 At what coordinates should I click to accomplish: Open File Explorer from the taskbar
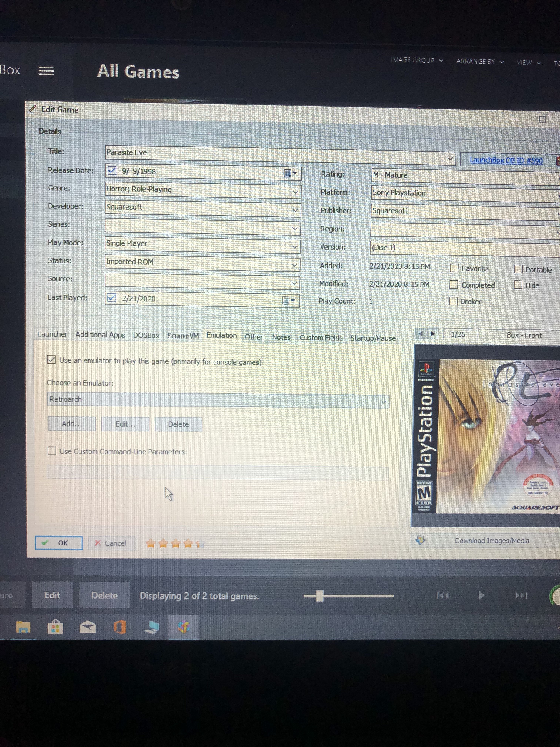click(23, 627)
